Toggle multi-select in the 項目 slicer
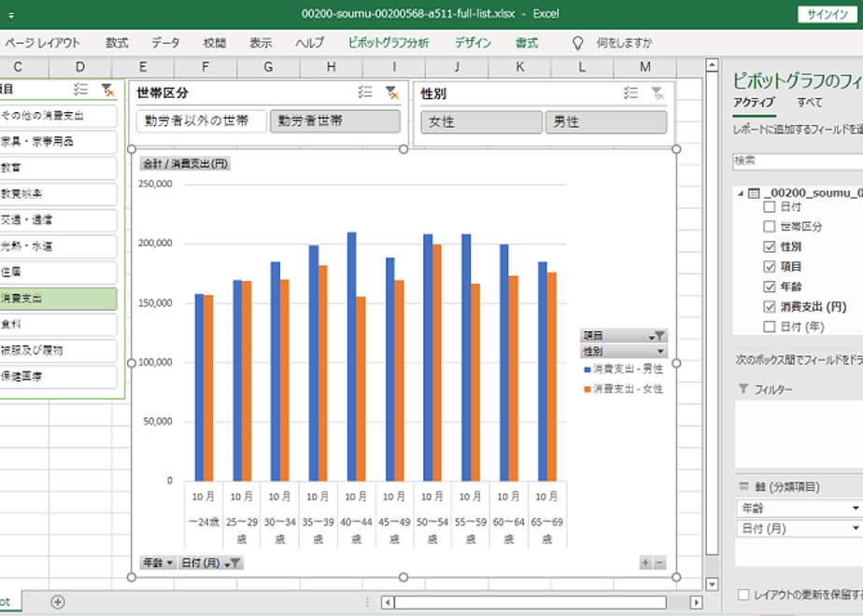This screenshot has width=863, height=616. (x=80, y=90)
